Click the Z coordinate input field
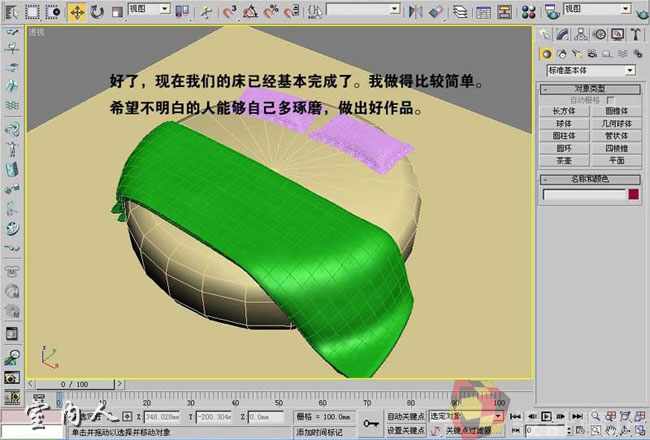650x440 pixels. pyautogui.click(x=266, y=416)
